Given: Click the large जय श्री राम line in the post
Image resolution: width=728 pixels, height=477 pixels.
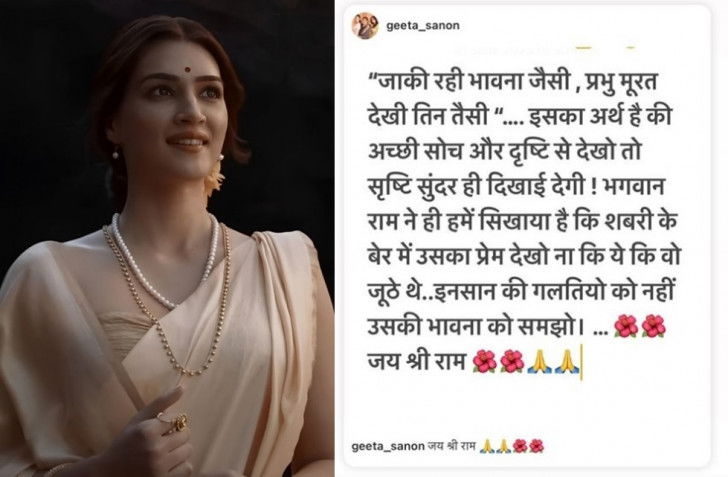Looking at the screenshot, I should pos(416,361).
